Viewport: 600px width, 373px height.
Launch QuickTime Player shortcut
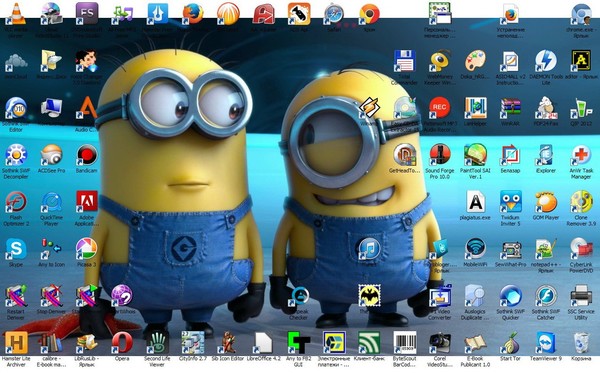(51, 202)
